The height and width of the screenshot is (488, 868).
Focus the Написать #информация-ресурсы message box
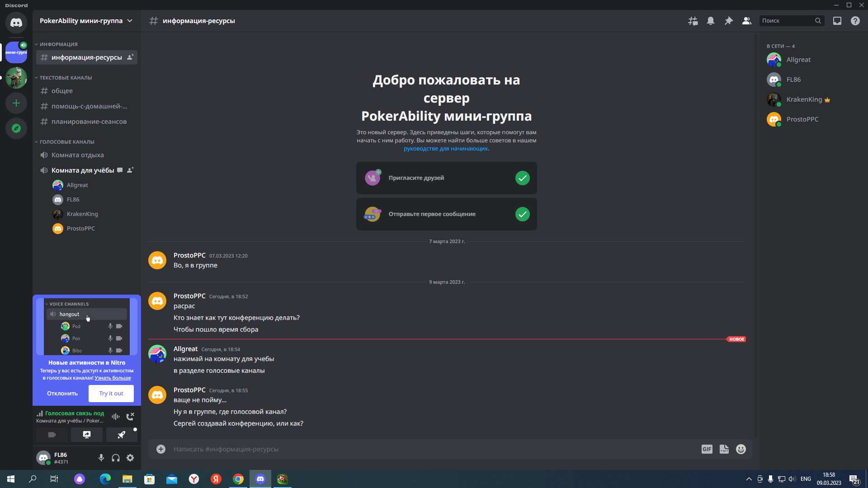434,449
